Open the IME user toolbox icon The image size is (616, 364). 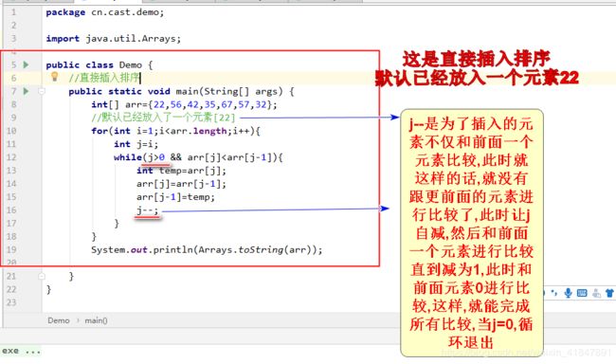[596, 293]
